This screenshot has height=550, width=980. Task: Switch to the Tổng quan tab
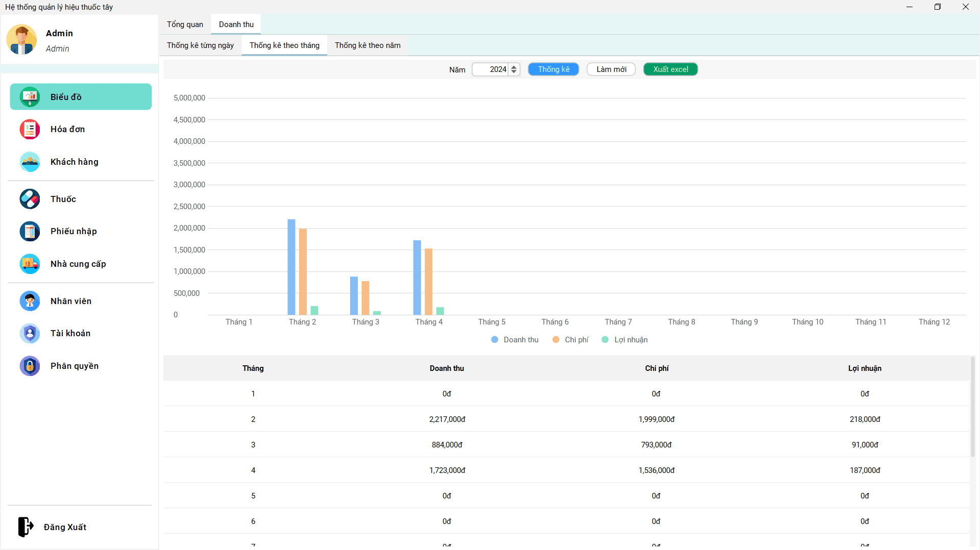[x=185, y=24]
